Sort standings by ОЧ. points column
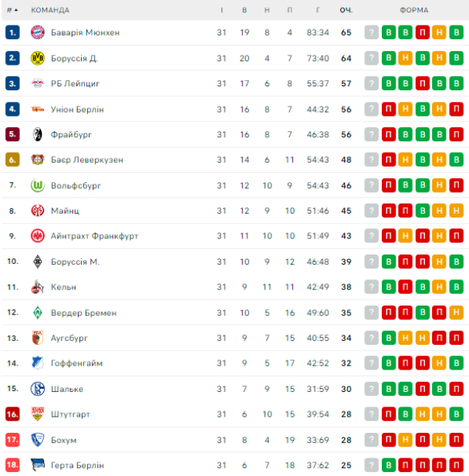Image resolution: width=469 pixels, height=476 pixels. [x=346, y=10]
